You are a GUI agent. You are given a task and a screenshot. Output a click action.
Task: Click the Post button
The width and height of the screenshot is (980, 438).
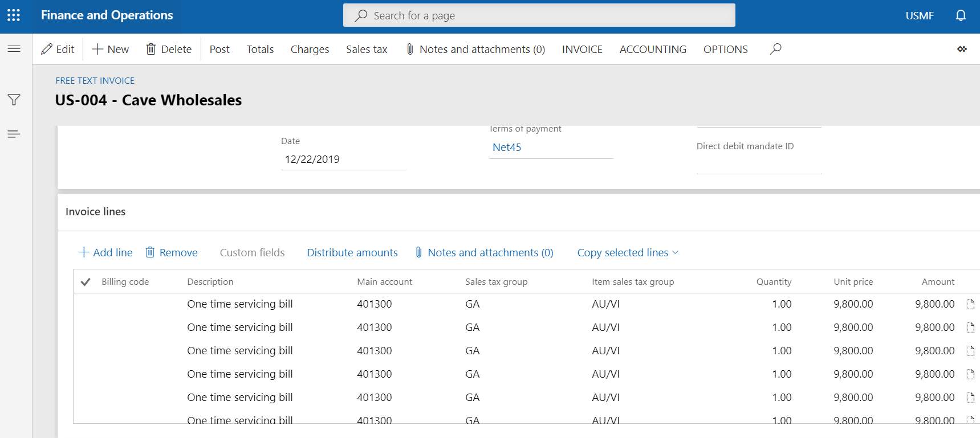pos(219,50)
